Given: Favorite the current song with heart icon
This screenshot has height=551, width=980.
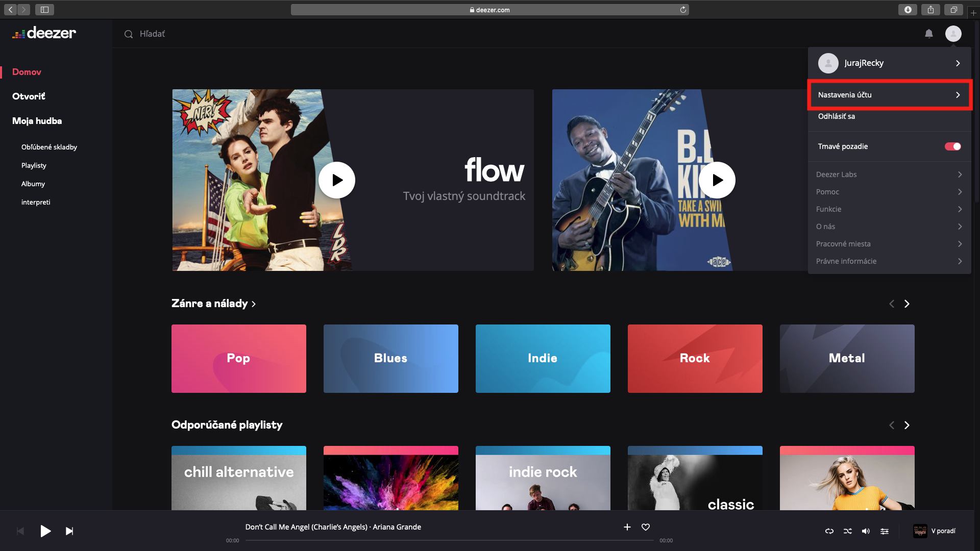Looking at the screenshot, I should pos(646,527).
